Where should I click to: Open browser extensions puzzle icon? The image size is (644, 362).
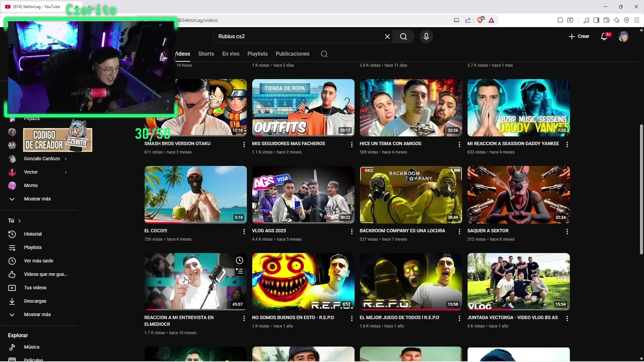click(560, 20)
